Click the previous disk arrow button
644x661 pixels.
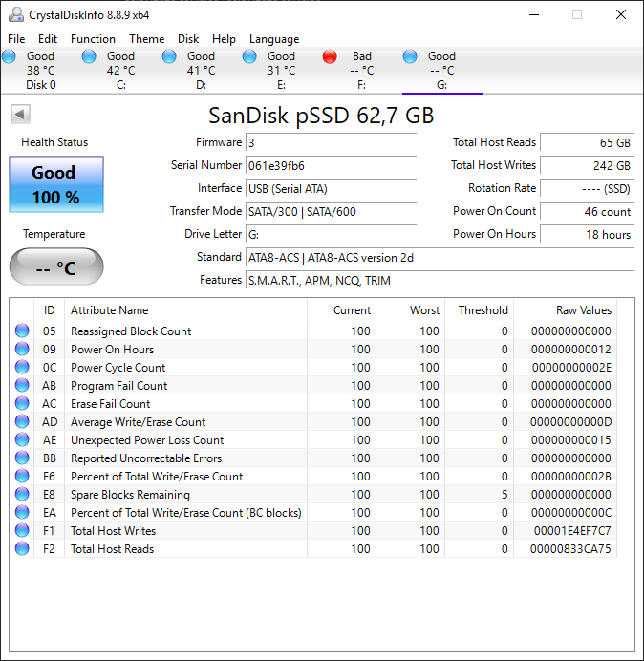pyautogui.click(x=20, y=114)
